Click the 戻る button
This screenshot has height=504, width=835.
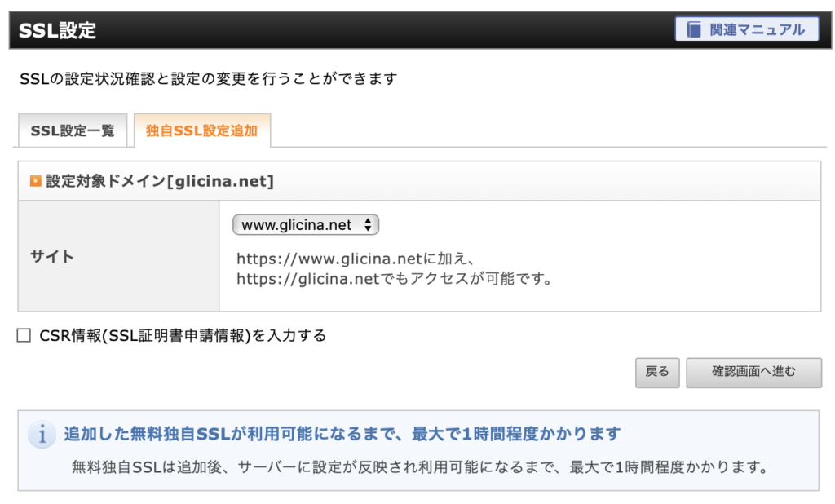coord(657,373)
